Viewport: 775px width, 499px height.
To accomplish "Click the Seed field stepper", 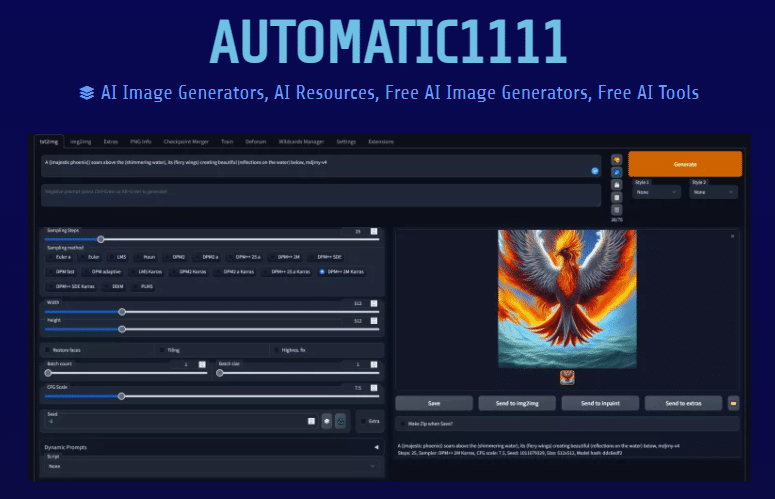I will pos(311,421).
